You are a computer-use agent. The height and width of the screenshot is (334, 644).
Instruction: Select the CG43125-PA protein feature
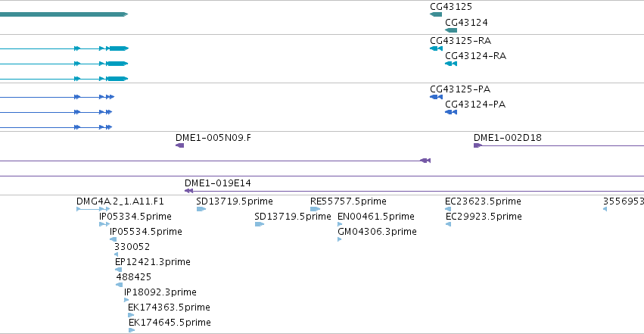(x=436, y=97)
